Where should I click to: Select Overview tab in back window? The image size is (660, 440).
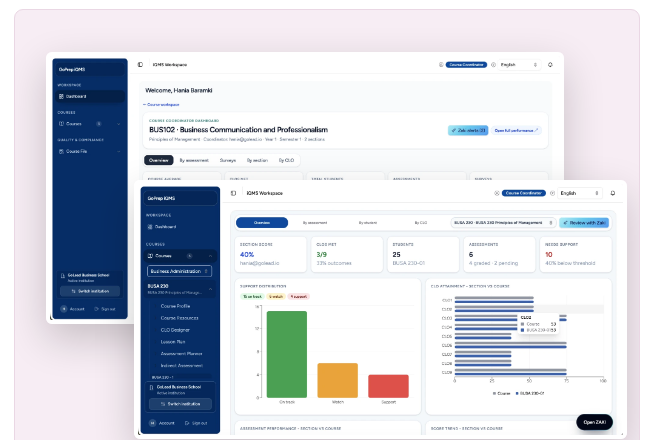[x=159, y=160]
